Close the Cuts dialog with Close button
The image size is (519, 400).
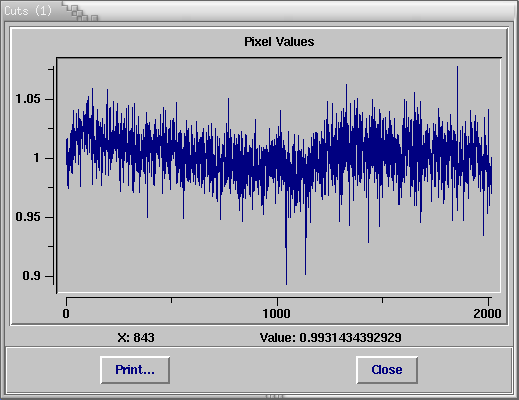tap(387, 370)
